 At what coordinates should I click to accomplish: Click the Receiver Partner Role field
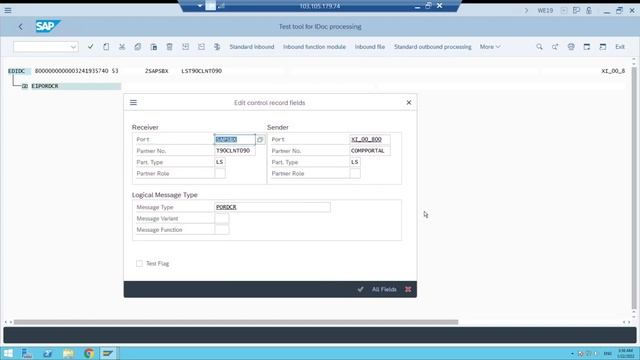click(x=220, y=174)
